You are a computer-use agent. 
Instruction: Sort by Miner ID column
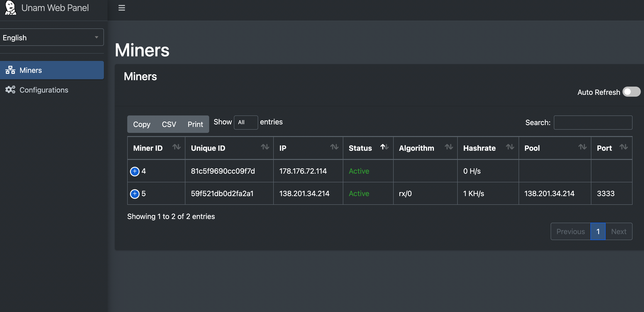pos(156,148)
